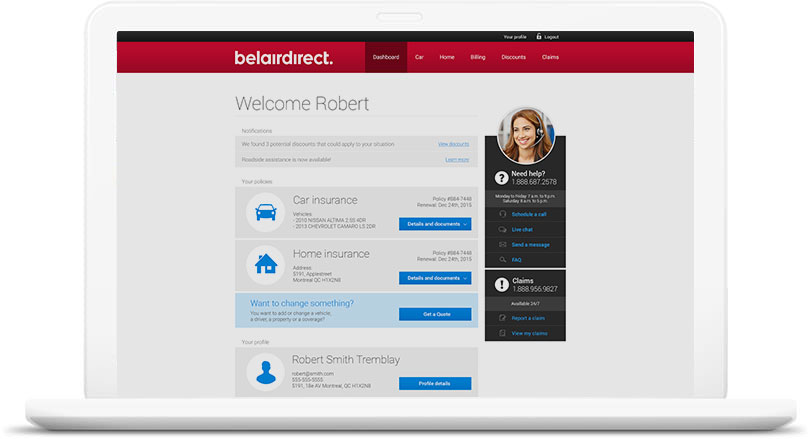This screenshot has height=439, width=810.
Task: Expand Car insurance Details and documents
Action: point(435,224)
